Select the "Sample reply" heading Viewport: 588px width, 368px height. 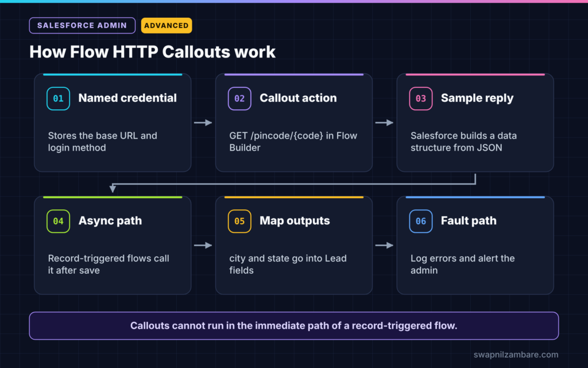477,98
